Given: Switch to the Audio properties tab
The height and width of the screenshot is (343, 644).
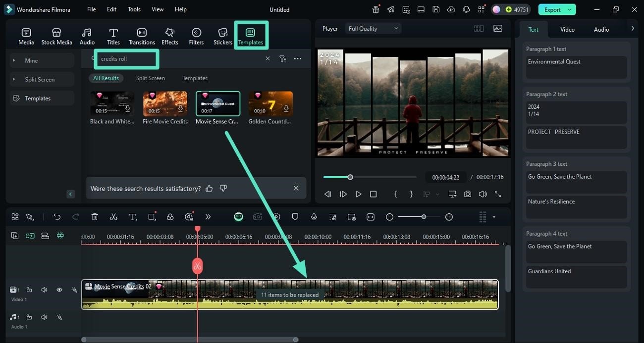Looking at the screenshot, I should click(x=601, y=30).
